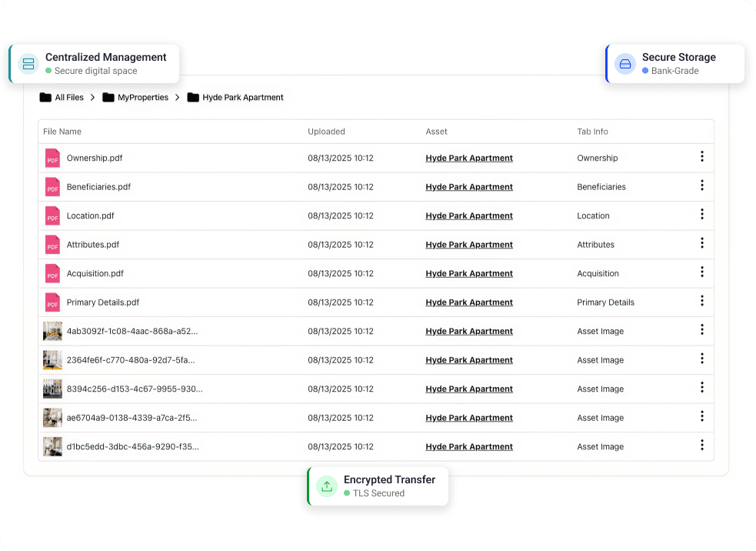Click the Secure Storage drive icon
The height and width of the screenshot is (551, 756).
(x=625, y=64)
